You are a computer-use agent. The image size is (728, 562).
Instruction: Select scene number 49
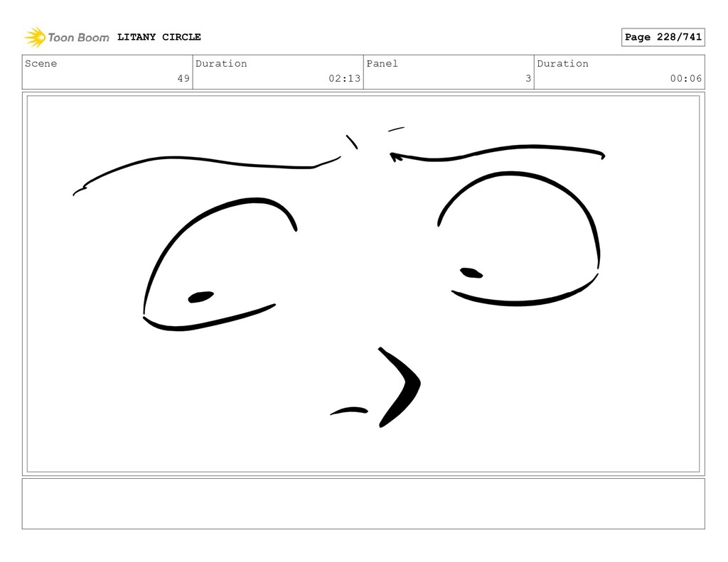(x=183, y=78)
